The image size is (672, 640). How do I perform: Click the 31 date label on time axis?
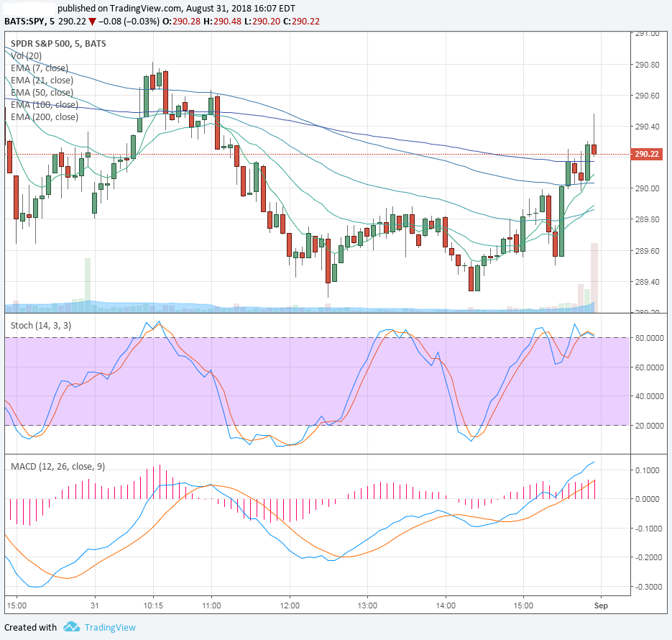[x=95, y=605]
